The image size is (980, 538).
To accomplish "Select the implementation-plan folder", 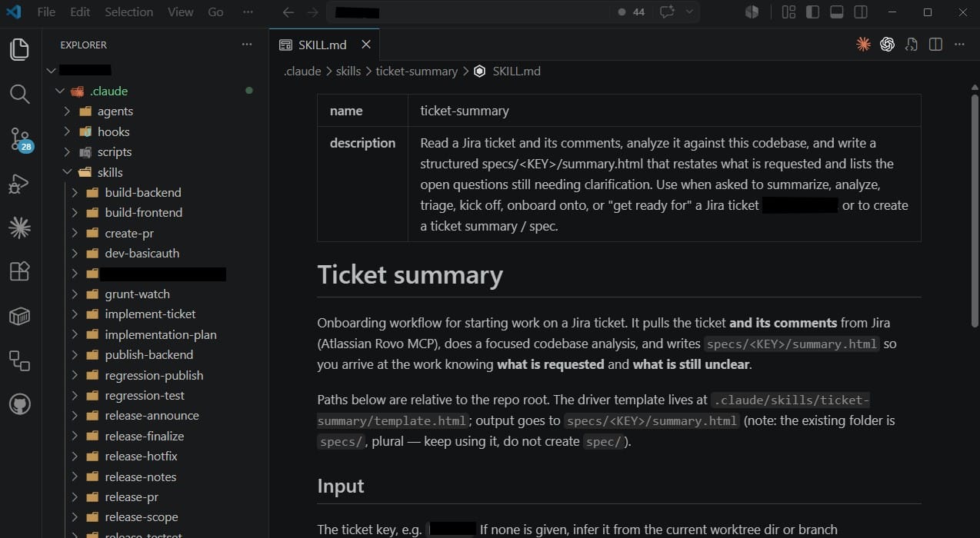I will (161, 334).
